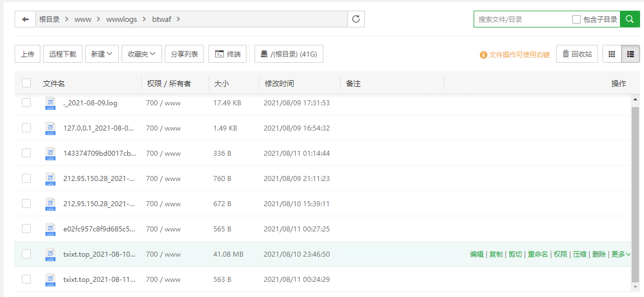Run search with the green magnifier button
Viewport: 644px width, 297px height.
[x=629, y=19]
